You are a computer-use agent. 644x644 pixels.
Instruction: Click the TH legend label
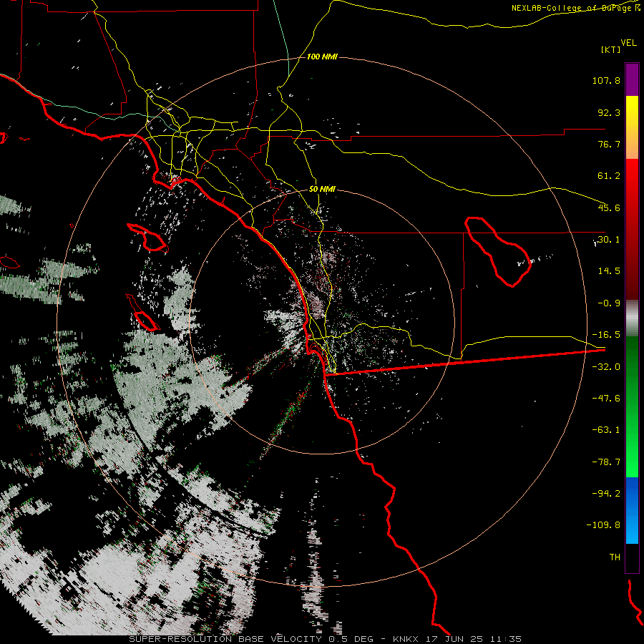[x=615, y=557]
